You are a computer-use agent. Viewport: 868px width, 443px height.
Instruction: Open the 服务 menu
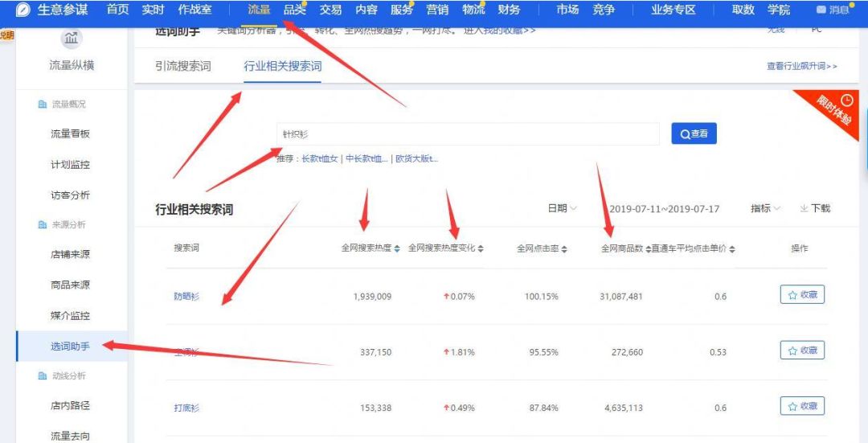[x=401, y=10]
